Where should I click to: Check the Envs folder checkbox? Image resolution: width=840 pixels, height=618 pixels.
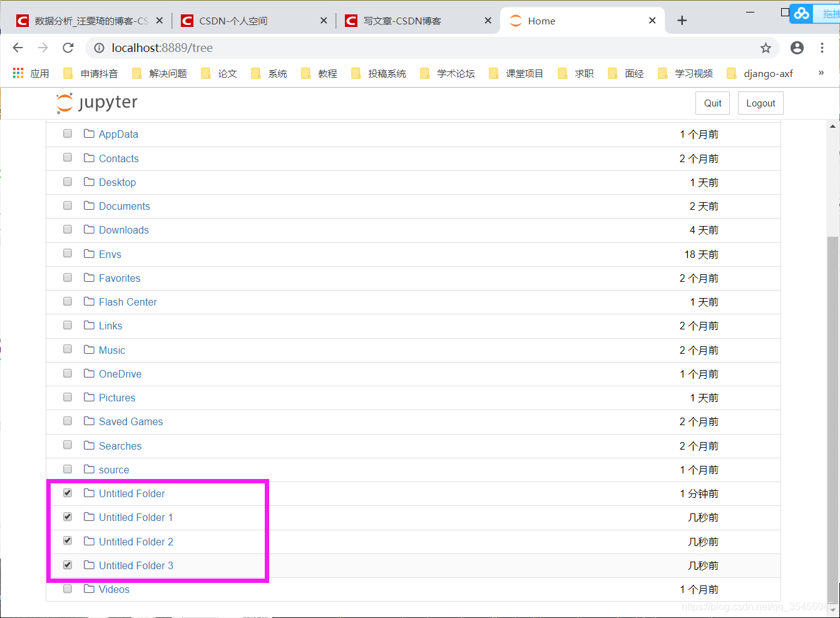click(x=68, y=254)
